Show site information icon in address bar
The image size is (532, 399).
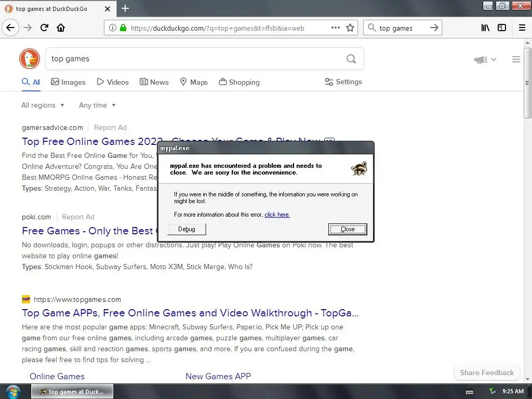click(112, 28)
